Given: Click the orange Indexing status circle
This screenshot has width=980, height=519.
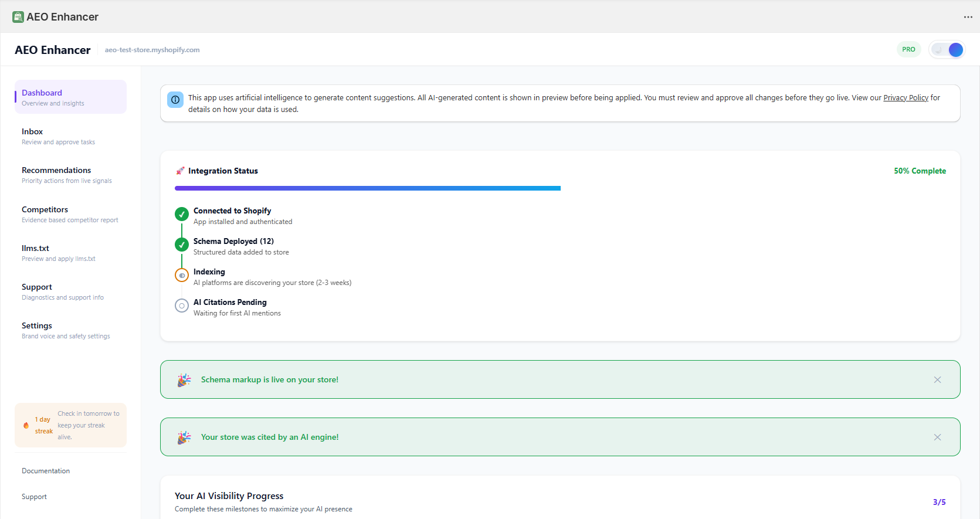Looking at the screenshot, I should pos(182,275).
